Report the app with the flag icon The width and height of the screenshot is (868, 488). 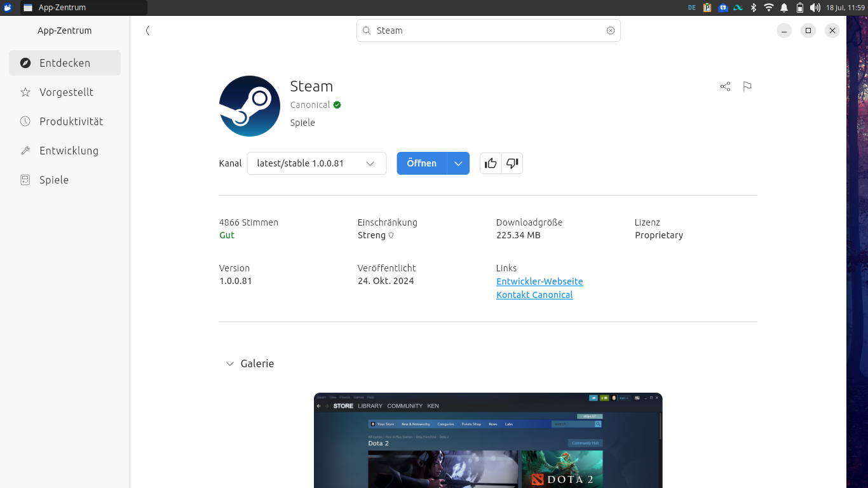point(747,86)
